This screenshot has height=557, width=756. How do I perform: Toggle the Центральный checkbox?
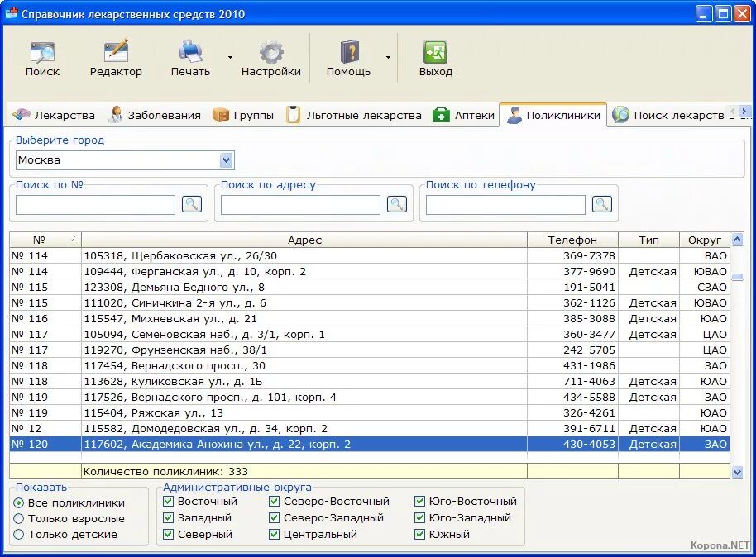(x=275, y=535)
